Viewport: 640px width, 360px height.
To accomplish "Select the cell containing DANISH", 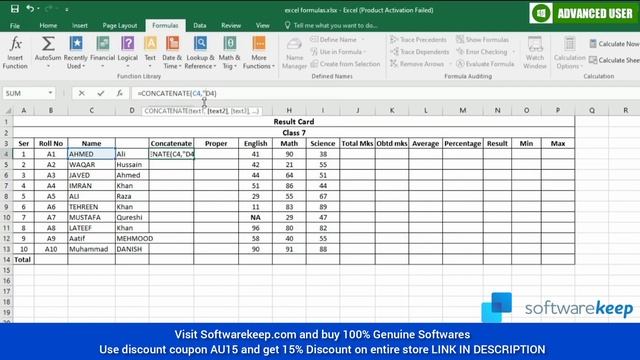I will click(132, 249).
